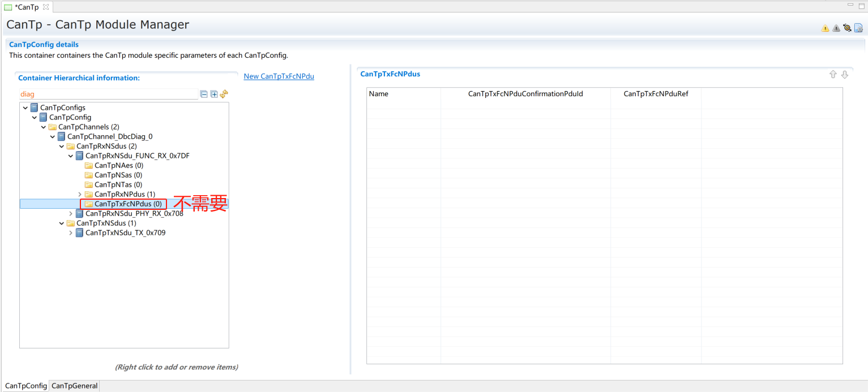The width and height of the screenshot is (868, 392).
Task: Move entry up with the up arrow
Action: click(x=833, y=75)
